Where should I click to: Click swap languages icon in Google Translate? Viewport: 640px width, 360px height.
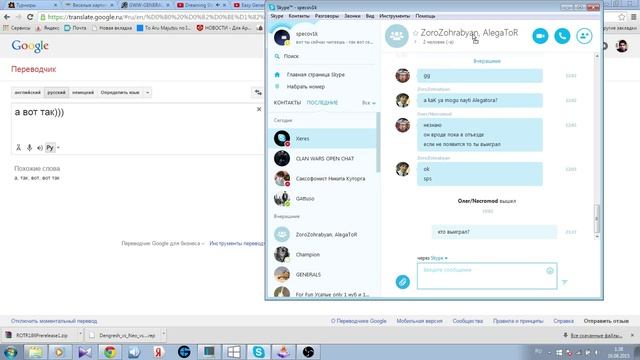[258, 93]
